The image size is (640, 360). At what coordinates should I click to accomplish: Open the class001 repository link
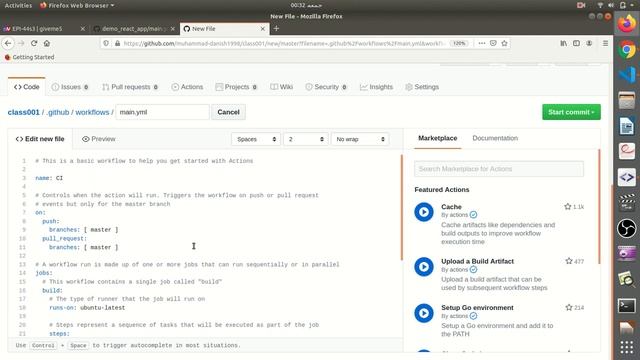(x=24, y=112)
